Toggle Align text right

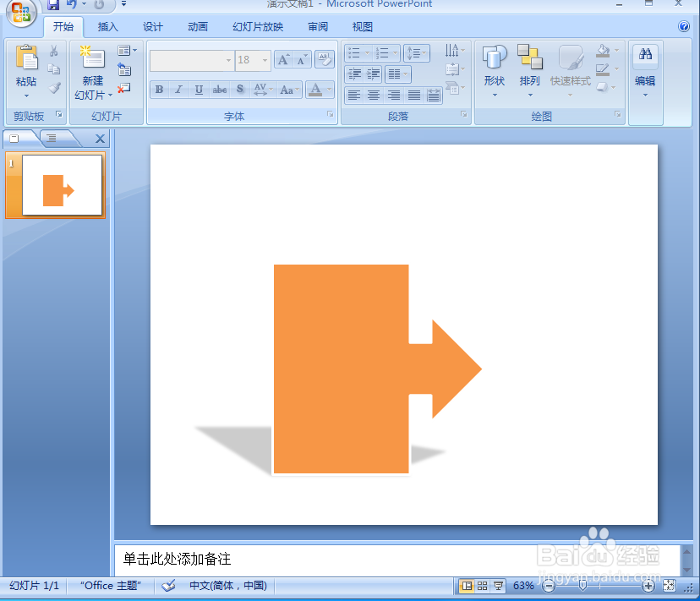(x=394, y=96)
